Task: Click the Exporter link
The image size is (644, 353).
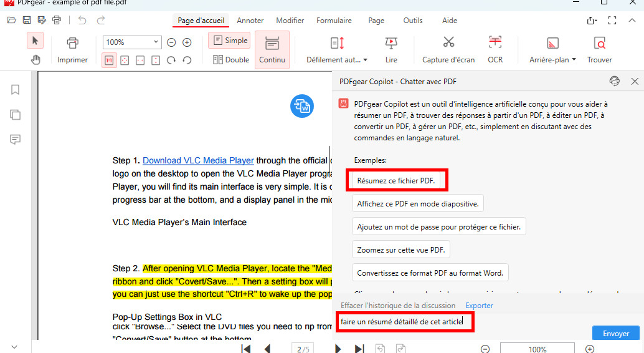Action: [480, 305]
